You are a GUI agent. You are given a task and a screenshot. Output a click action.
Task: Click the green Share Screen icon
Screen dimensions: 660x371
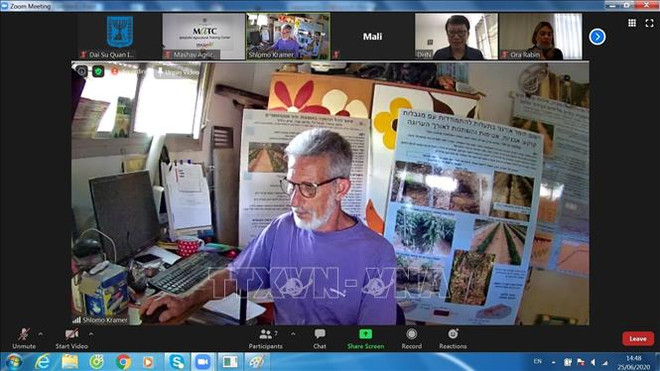(x=365, y=334)
